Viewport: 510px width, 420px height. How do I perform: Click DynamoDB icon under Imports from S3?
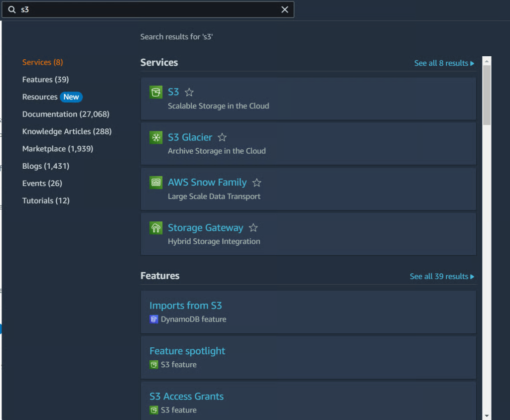pos(154,319)
